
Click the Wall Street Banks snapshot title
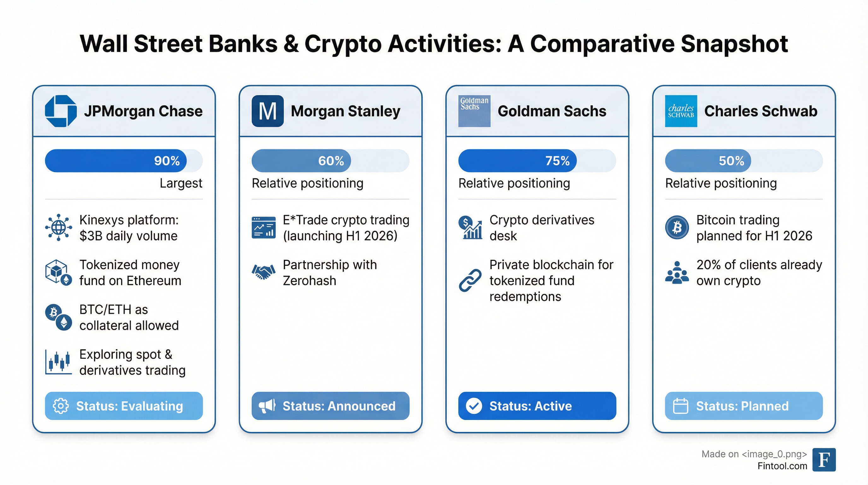pyautogui.click(x=434, y=44)
